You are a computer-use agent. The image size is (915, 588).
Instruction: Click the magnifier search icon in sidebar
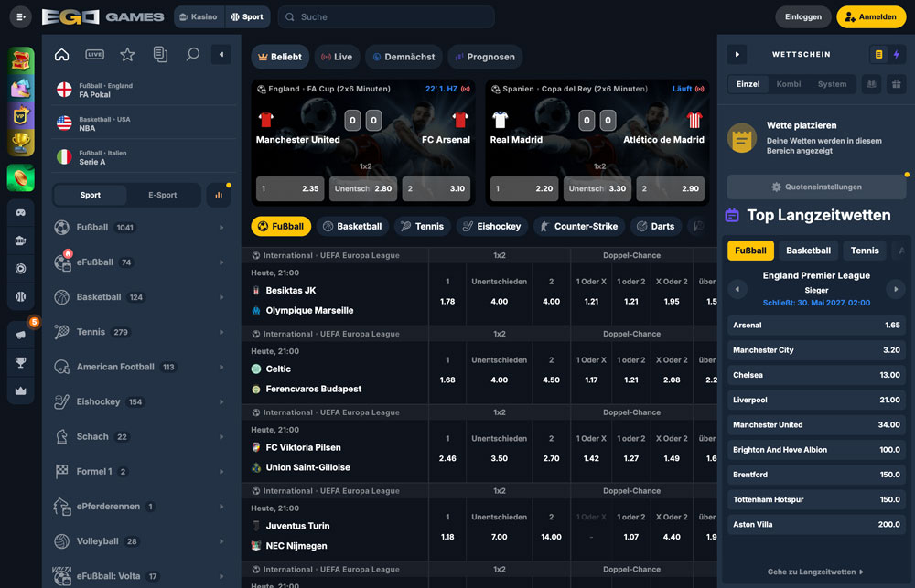(x=192, y=54)
